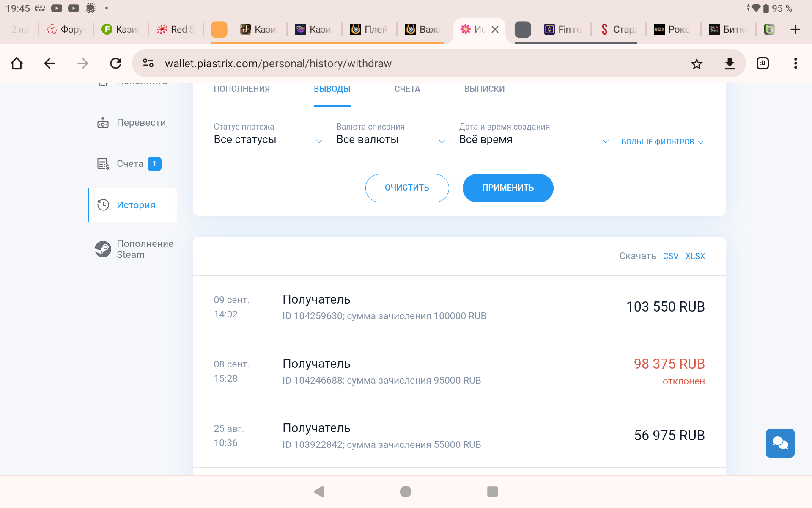Expand БОЛЬШЕ ФИЛЬТРОВ options
This screenshot has width=812, height=508.
(x=662, y=142)
